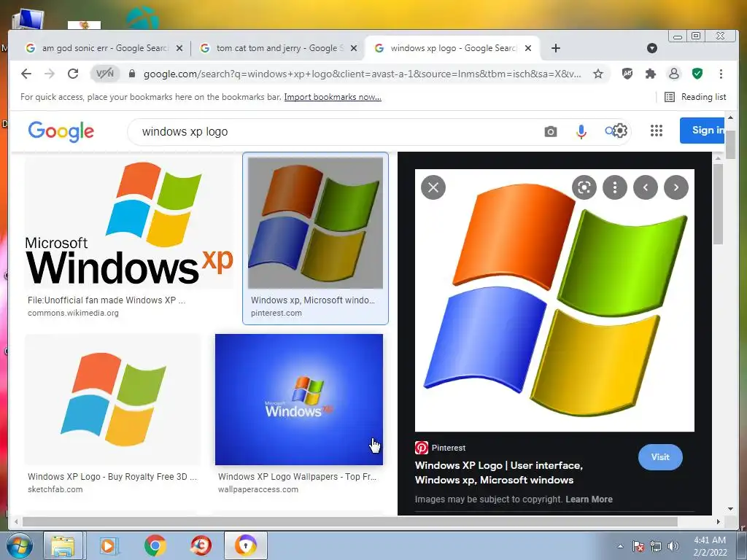Click into the 'windows xp logo' search box
This screenshot has height=560, width=747.
pos(333,131)
